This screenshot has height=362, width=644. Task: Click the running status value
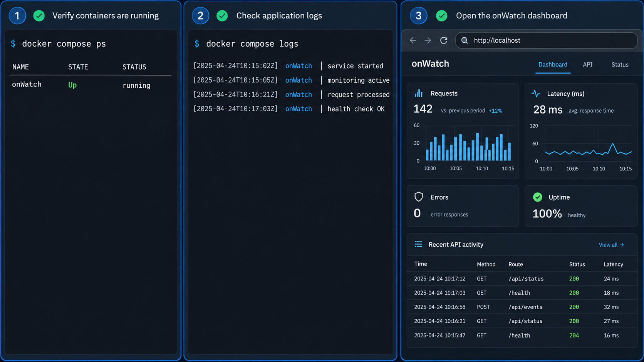click(x=136, y=85)
